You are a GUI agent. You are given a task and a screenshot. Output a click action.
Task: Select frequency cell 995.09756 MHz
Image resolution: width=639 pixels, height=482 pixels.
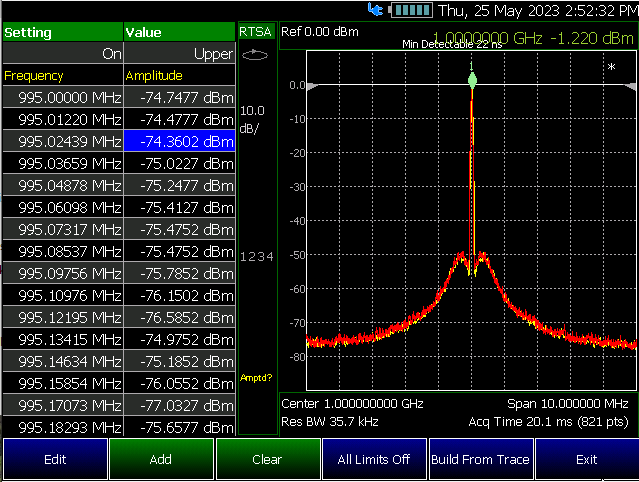(63, 273)
